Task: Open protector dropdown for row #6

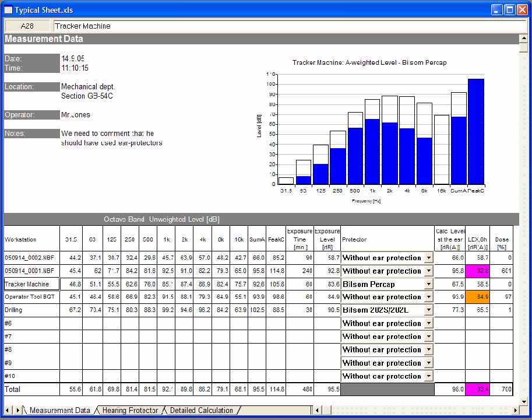Action: click(x=429, y=323)
